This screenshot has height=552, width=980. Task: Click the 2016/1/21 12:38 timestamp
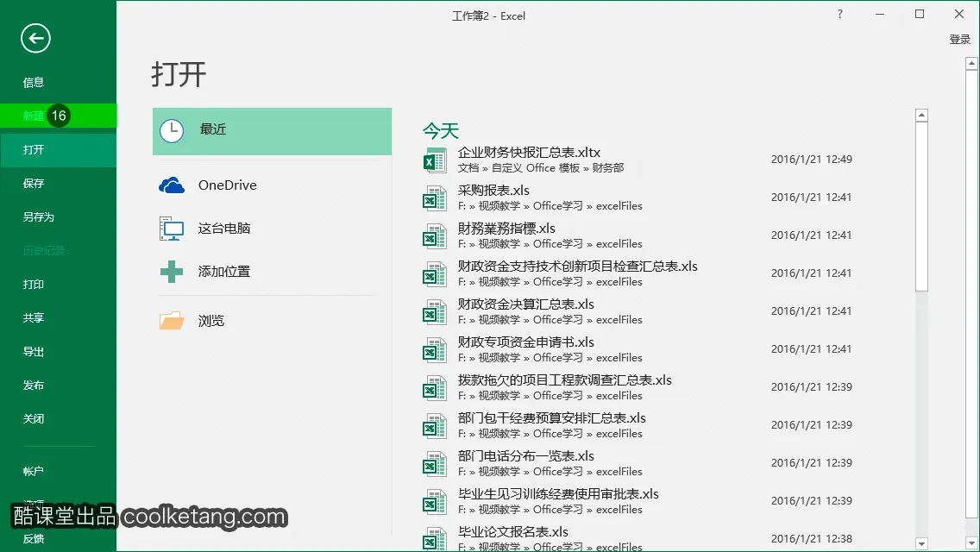[x=811, y=539]
